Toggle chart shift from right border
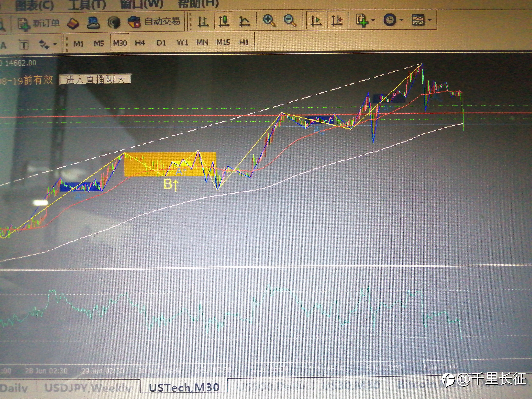The width and height of the screenshot is (532, 399). [337, 20]
